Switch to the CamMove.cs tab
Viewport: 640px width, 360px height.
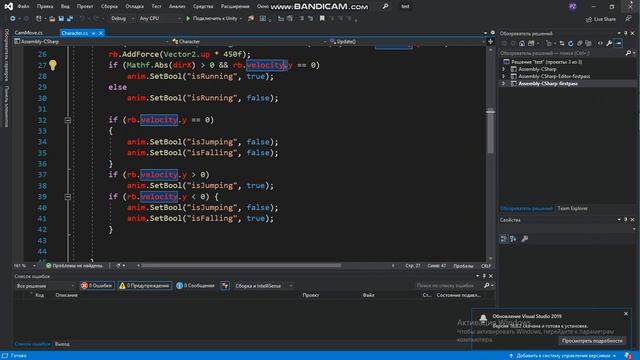[29, 33]
